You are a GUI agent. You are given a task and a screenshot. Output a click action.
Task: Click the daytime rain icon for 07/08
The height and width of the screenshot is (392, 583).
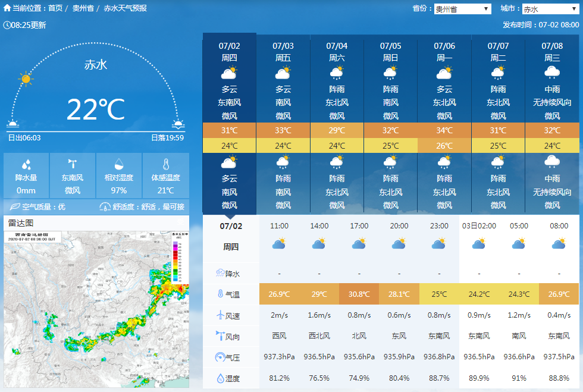552,73
